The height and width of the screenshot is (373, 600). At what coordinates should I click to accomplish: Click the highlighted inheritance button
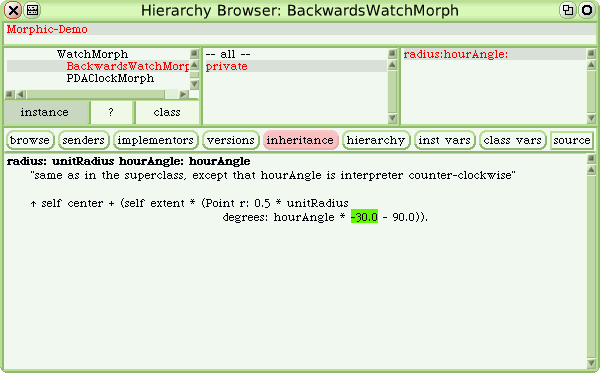pos(300,140)
